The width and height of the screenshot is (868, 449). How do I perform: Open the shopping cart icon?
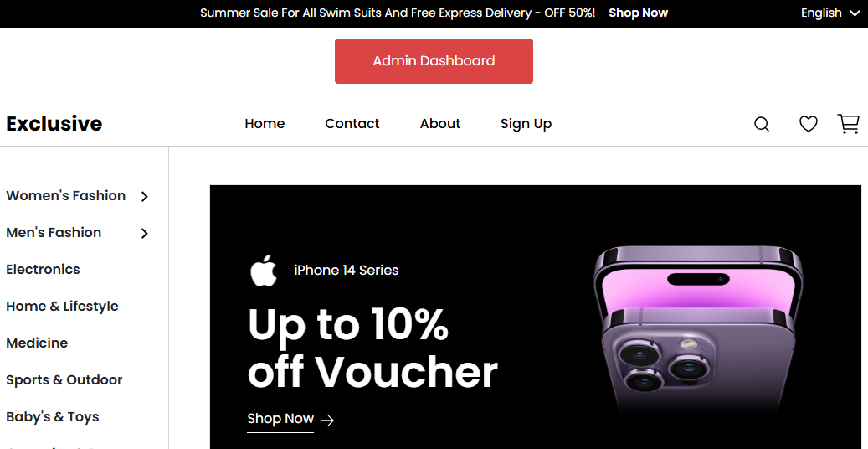coord(848,124)
